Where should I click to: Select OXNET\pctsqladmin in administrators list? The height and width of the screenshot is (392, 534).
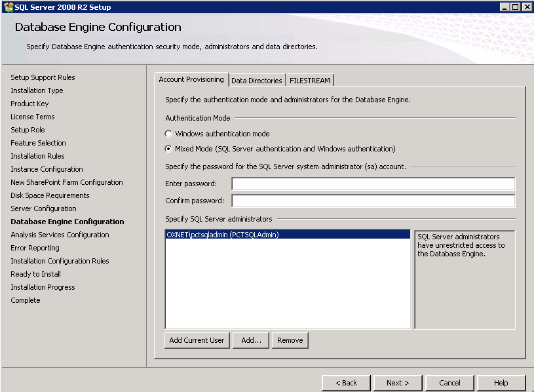288,235
